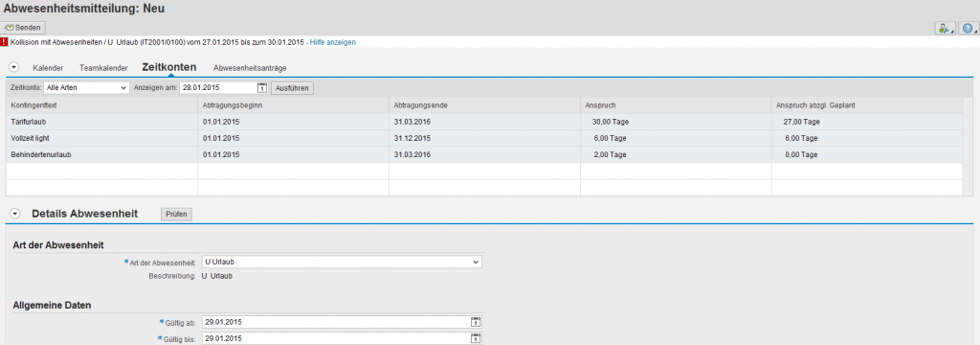The width and height of the screenshot is (980, 345).
Task: Open calendar picker for Gültig bis
Action: (x=477, y=338)
